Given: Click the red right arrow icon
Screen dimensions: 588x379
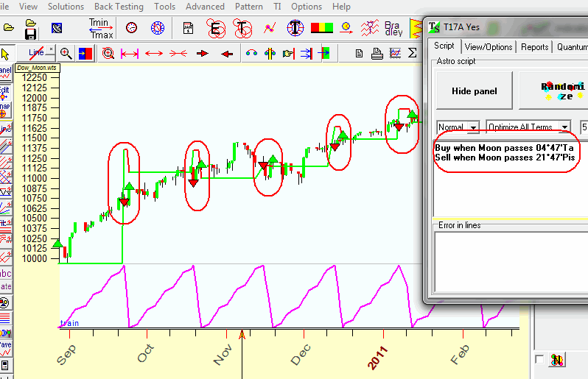Looking at the screenshot, I should 203,53.
